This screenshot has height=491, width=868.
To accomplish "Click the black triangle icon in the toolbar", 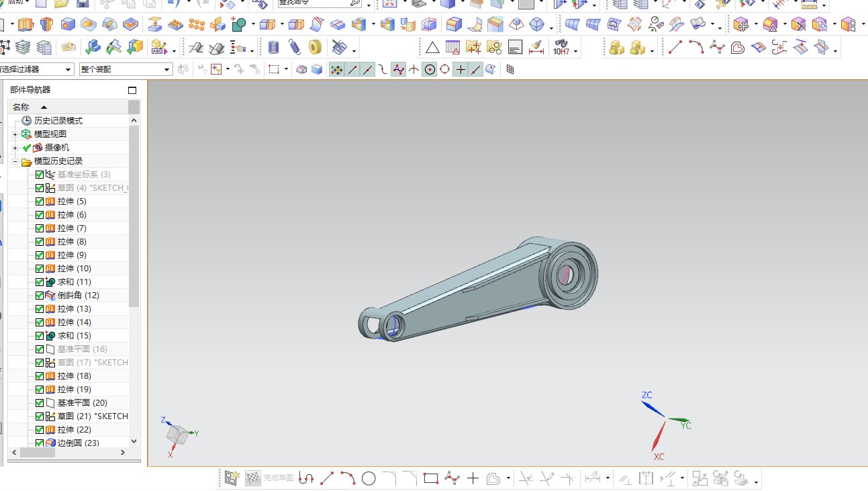I will click(432, 48).
